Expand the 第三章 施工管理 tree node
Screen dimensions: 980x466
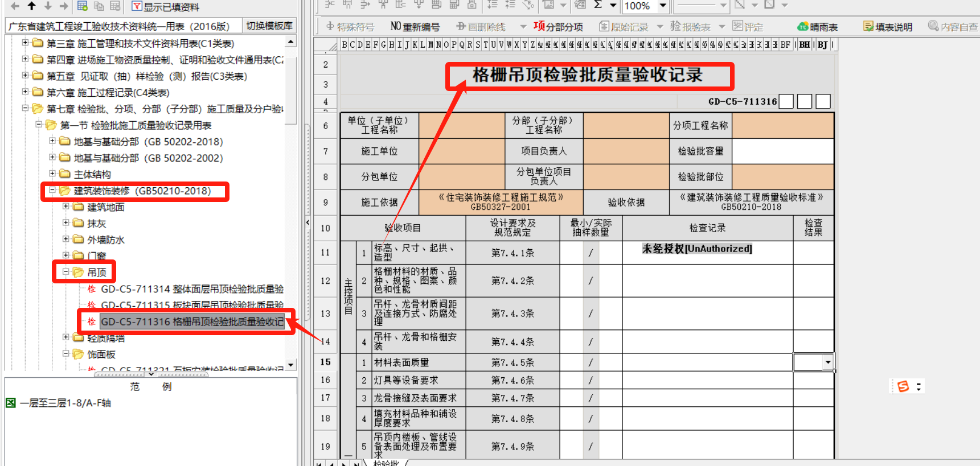tap(25, 43)
